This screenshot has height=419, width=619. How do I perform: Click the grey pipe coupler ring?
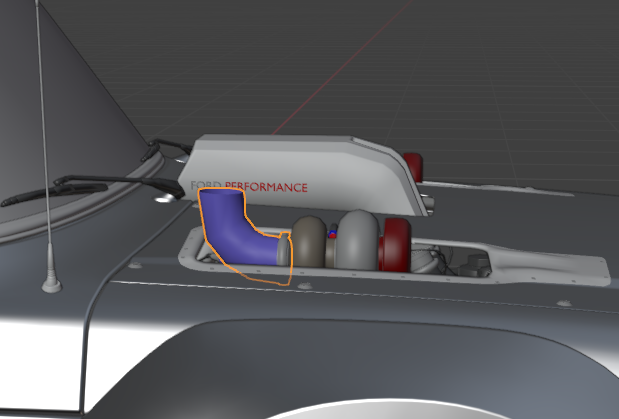(x=284, y=249)
